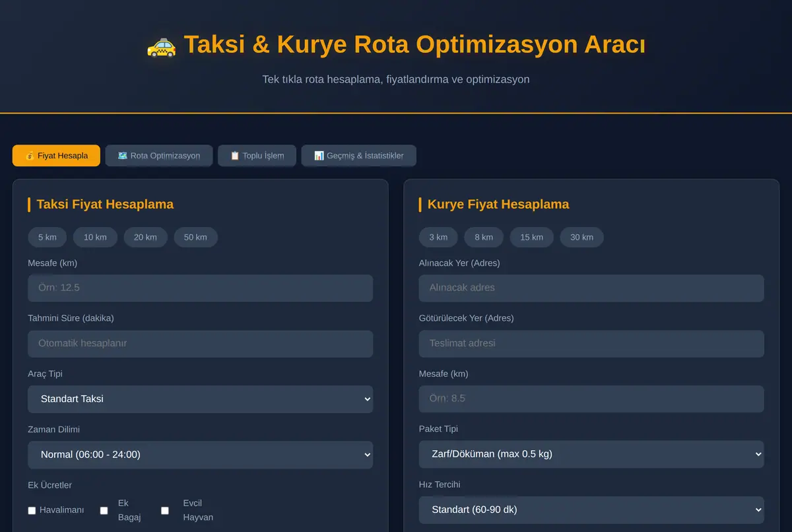Open the Paket Tipi dropdown
The image size is (792, 532).
click(591, 455)
